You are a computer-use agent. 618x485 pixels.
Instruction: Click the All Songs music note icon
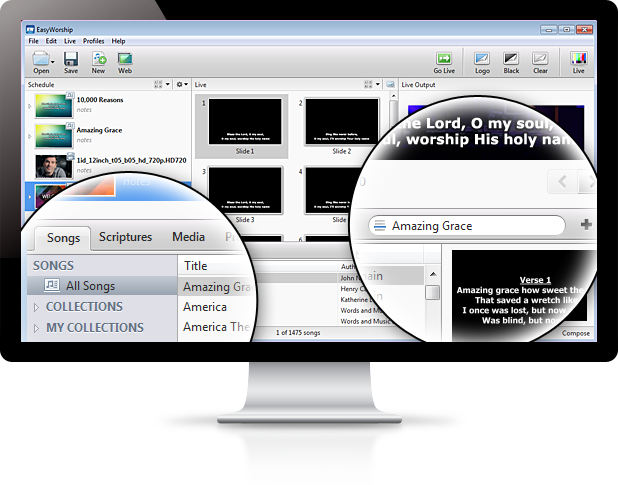click(x=52, y=284)
